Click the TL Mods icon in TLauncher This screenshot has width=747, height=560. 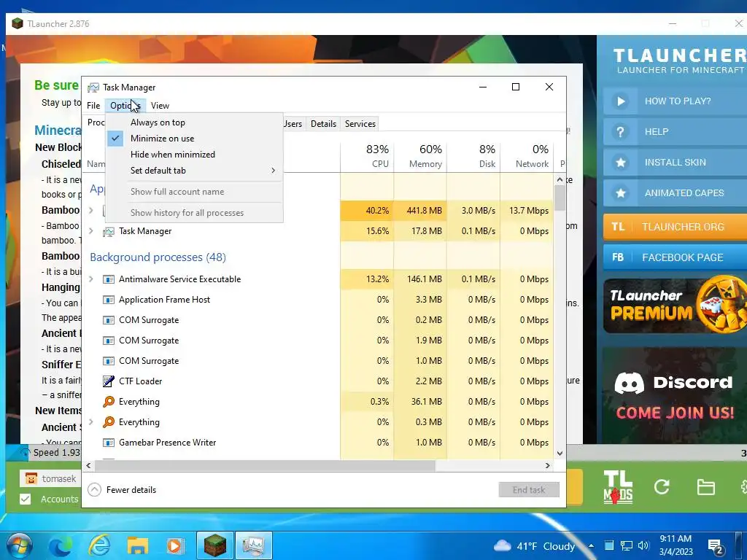[618, 486]
